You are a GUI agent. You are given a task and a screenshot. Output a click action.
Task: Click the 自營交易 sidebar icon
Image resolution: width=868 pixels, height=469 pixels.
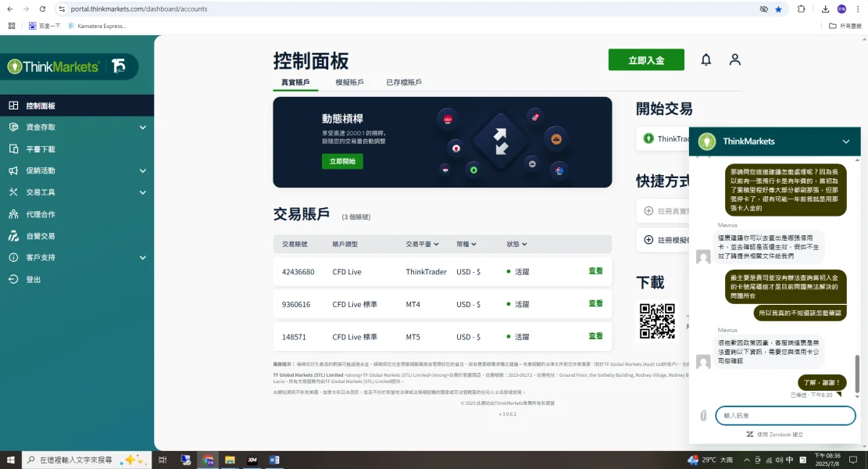[x=13, y=236]
